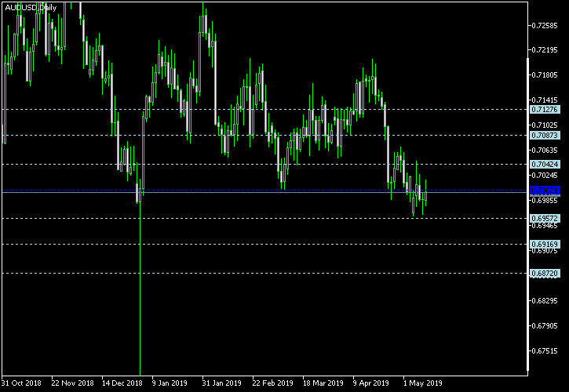
Task: Click the 22 Nov 2018 date label
Action: pyautogui.click(x=72, y=383)
